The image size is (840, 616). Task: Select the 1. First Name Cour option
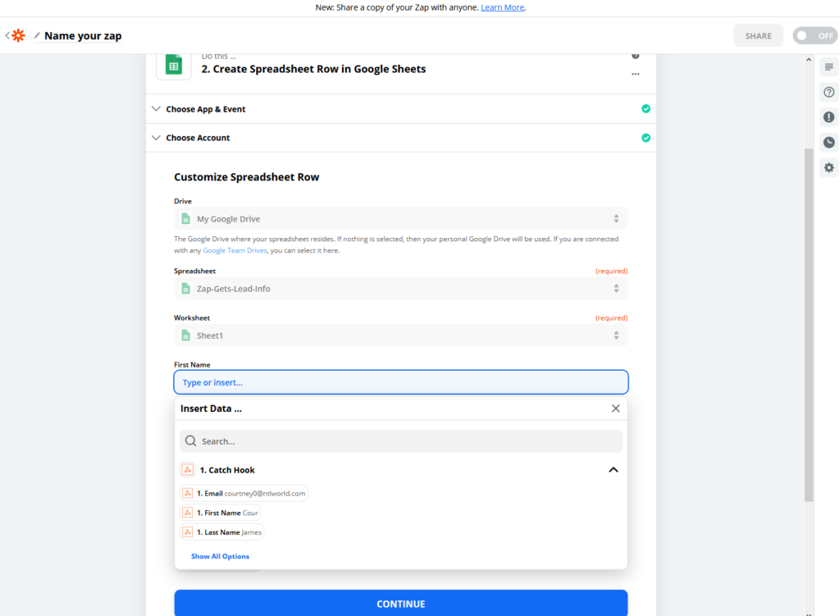(x=220, y=513)
